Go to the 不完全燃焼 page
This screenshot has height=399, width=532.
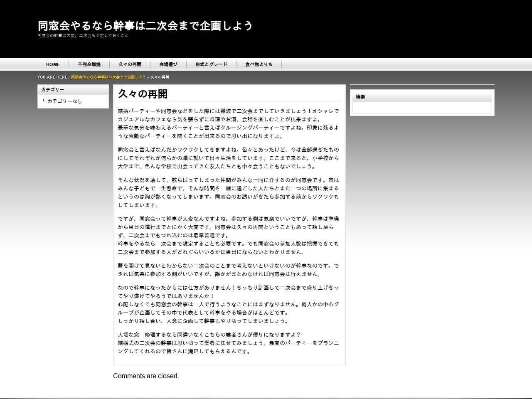pos(89,64)
